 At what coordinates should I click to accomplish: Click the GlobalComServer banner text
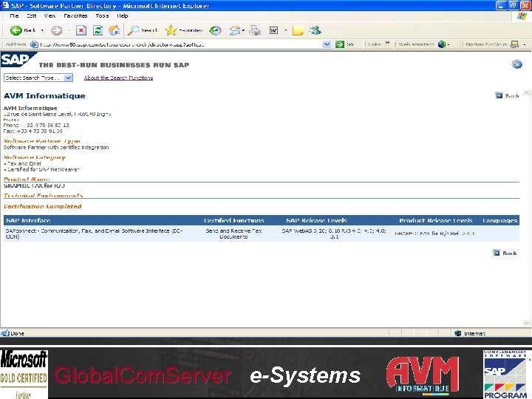[x=143, y=375]
